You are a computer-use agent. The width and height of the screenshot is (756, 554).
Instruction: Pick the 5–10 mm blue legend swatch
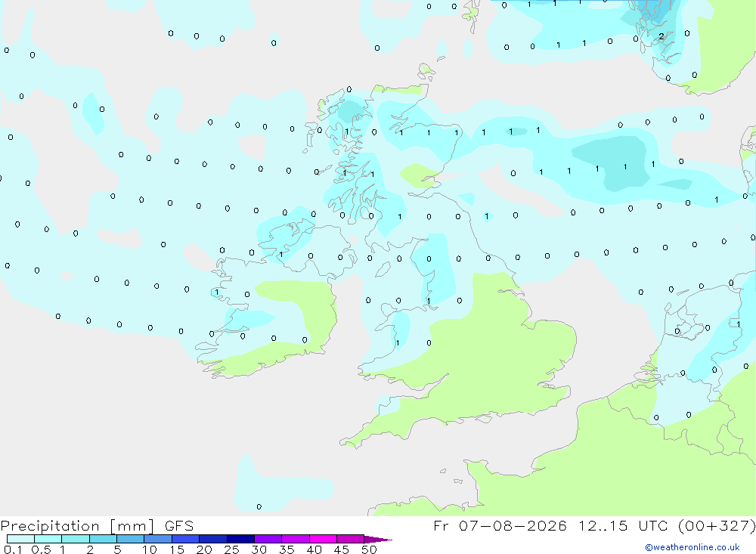pos(131,539)
